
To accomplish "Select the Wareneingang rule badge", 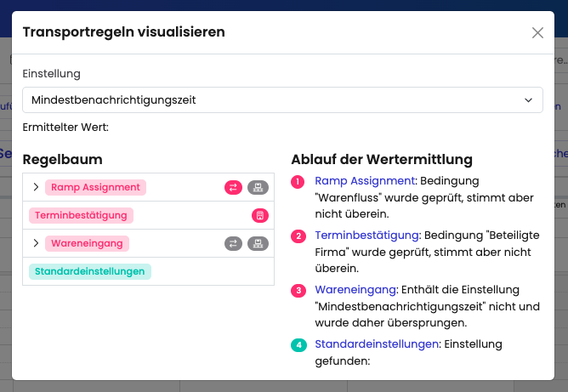I will [87, 243].
